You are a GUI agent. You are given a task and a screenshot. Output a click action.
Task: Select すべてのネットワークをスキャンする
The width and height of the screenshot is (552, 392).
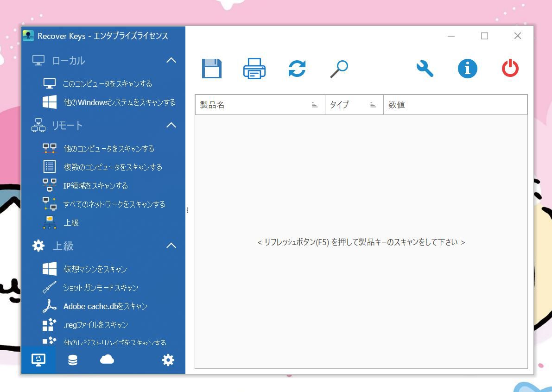[x=114, y=204]
